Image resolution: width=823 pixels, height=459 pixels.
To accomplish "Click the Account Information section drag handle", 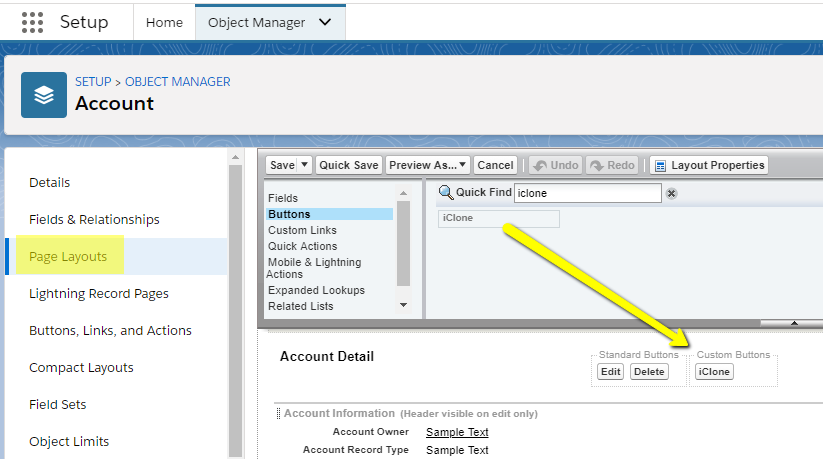I will click(x=278, y=413).
